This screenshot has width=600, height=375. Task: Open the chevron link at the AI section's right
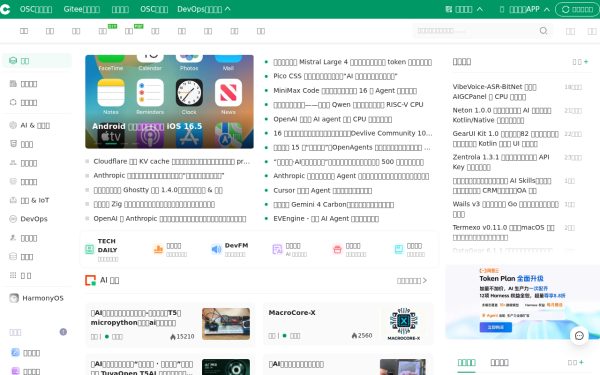(412, 280)
